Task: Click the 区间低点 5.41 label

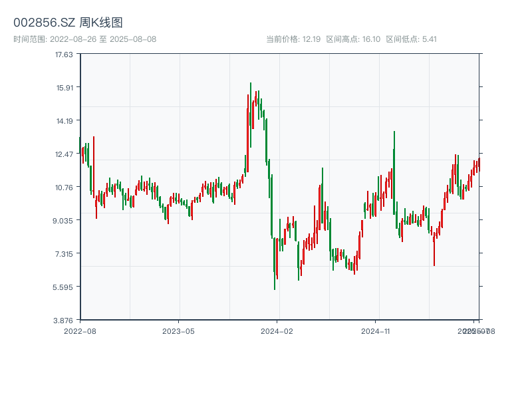Action: pyautogui.click(x=411, y=39)
